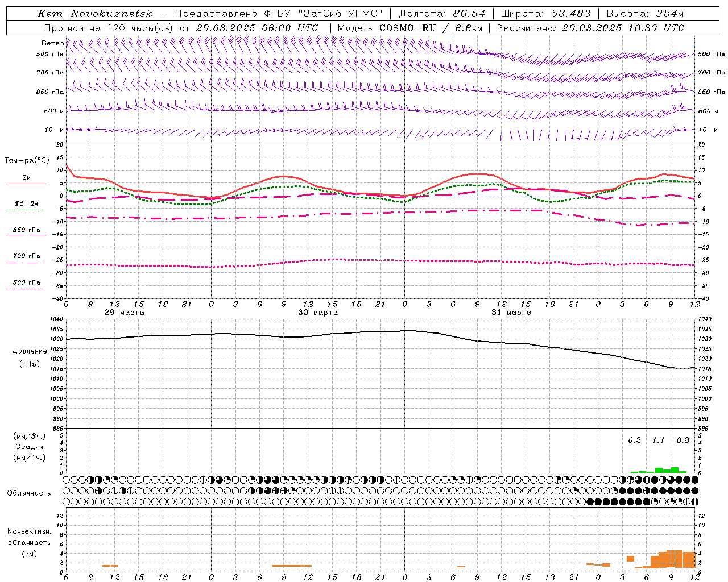Image resolution: width=728 pixels, height=582 pixels.
Task: Click the '(мм/3ч.)' precipitation unit label
Action: pos(30,436)
